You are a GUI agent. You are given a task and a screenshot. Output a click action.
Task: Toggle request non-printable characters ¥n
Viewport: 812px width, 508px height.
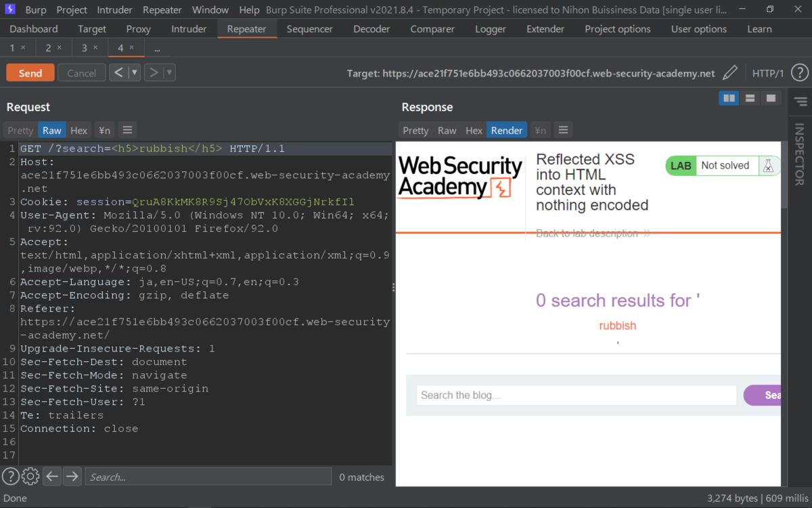click(104, 131)
